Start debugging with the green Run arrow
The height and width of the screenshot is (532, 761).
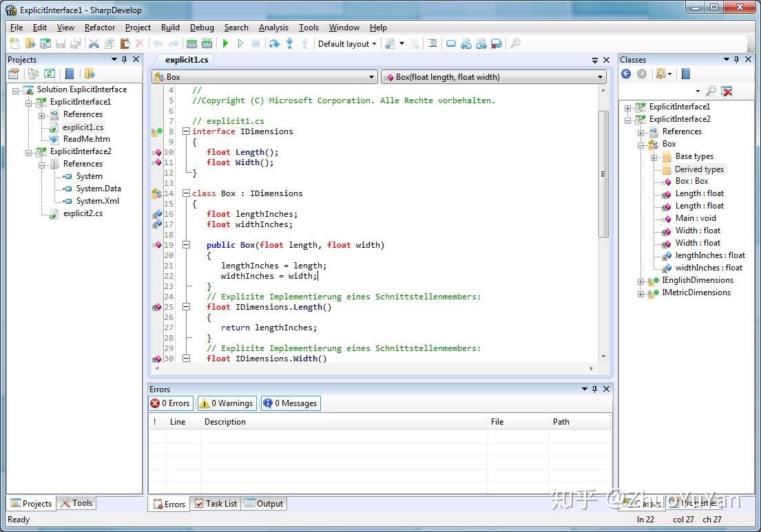(x=225, y=43)
